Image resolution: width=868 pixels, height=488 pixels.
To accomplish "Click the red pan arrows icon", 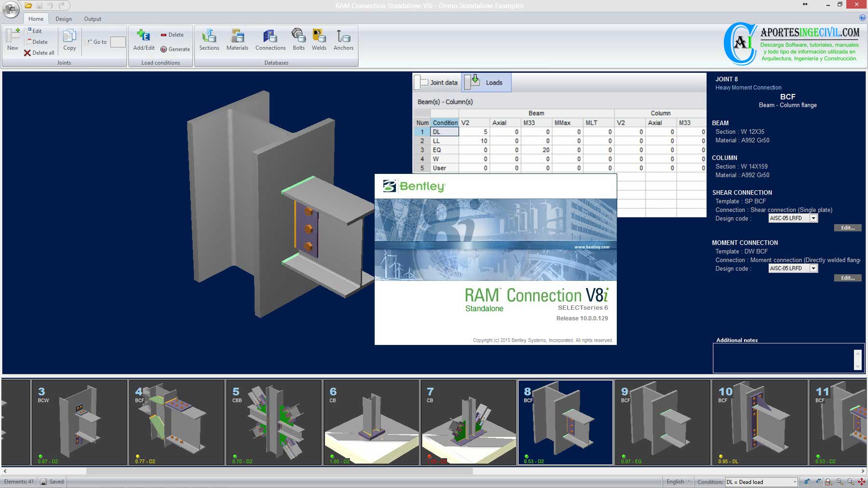I will 862,482.
